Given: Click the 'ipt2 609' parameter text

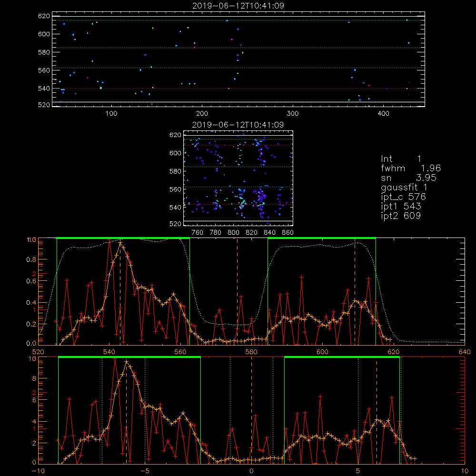Looking at the screenshot, I should (401, 216).
